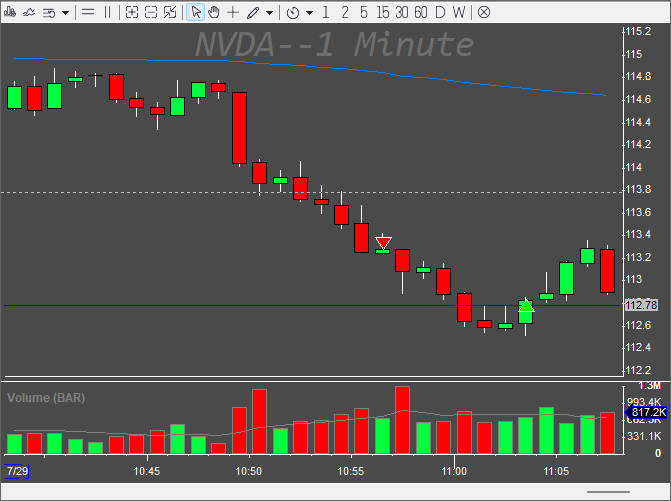Image resolution: width=671 pixels, height=501 pixels.
Task: Click the 115.2 price axis label
Action: click(x=638, y=31)
